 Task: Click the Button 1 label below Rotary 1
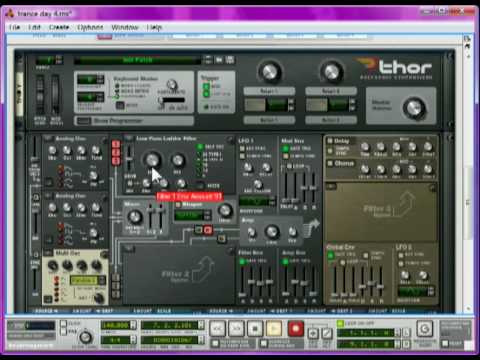[x=269, y=120]
